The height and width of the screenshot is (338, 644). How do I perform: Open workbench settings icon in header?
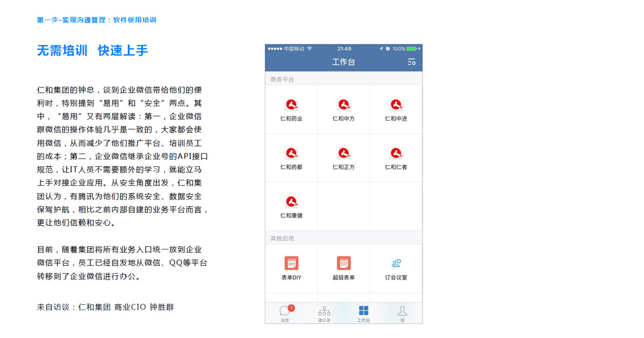point(411,62)
